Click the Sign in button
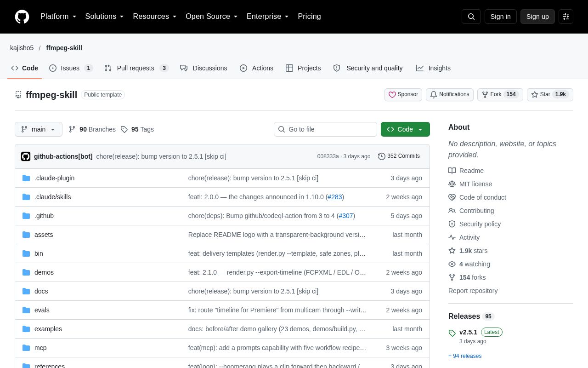The height and width of the screenshot is (368, 588). 501,17
